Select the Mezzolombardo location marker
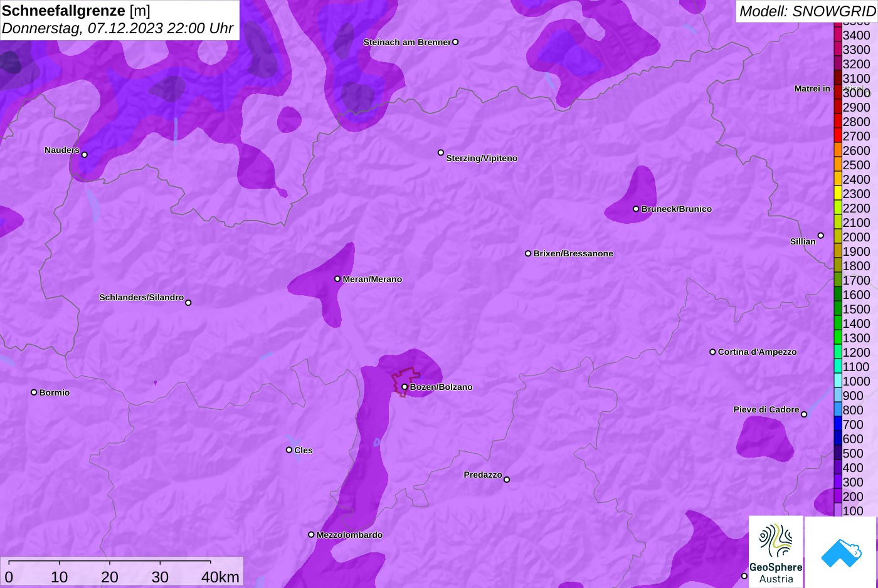Image resolution: width=878 pixels, height=588 pixels. point(311,535)
